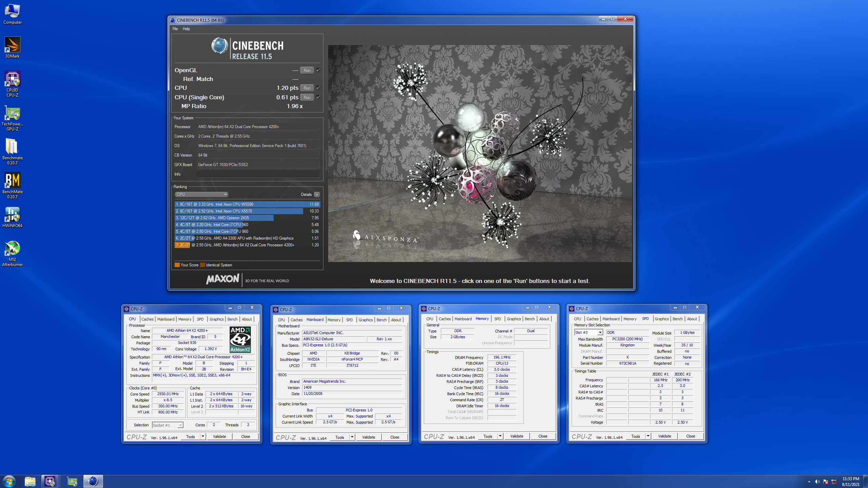Run the CPU Single Core benchmark

pos(307,97)
